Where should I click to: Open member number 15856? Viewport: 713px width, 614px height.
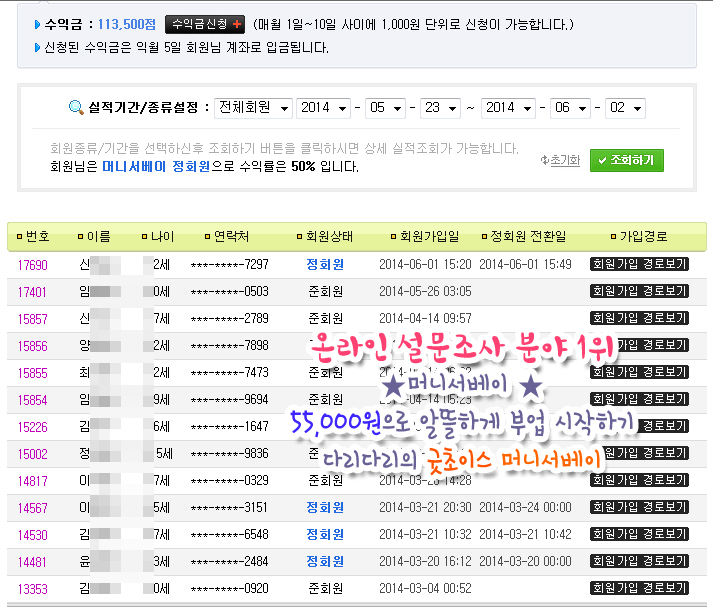click(33, 346)
